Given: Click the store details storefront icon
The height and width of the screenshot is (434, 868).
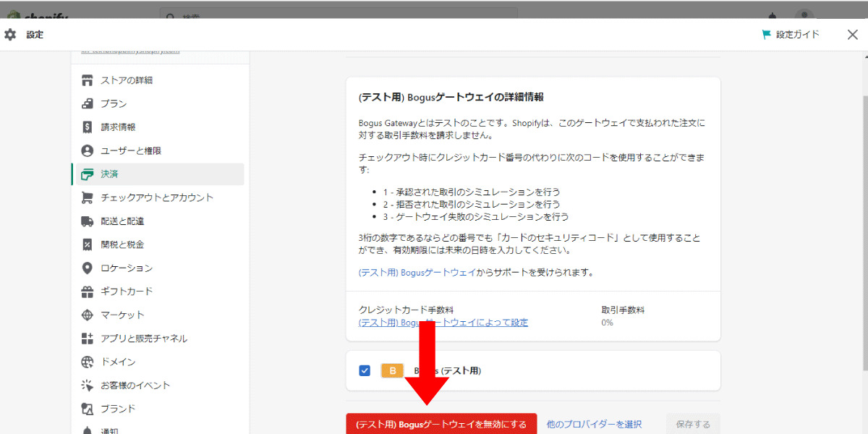Looking at the screenshot, I should coord(88,80).
